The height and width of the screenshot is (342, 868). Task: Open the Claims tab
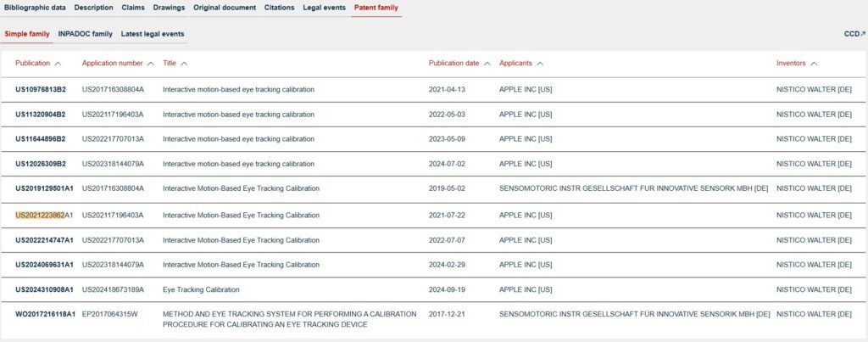click(133, 8)
